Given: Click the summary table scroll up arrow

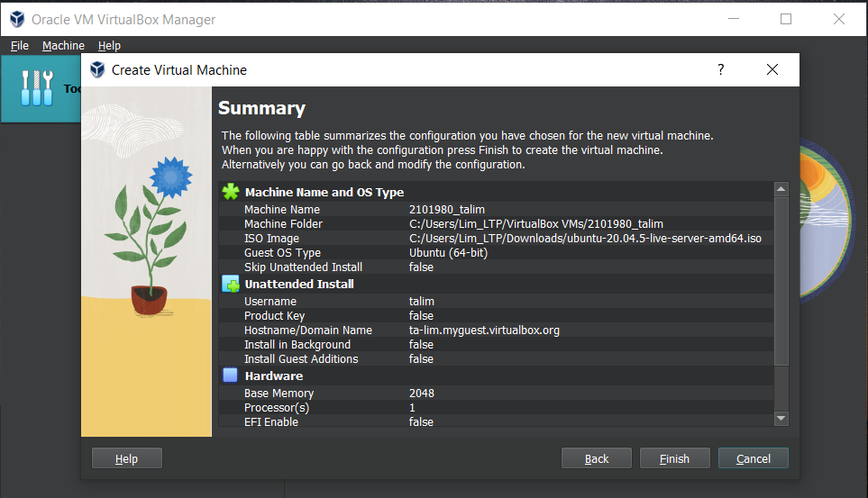Looking at the screenshot, I should pyautogui.click(x=781, y=189).
